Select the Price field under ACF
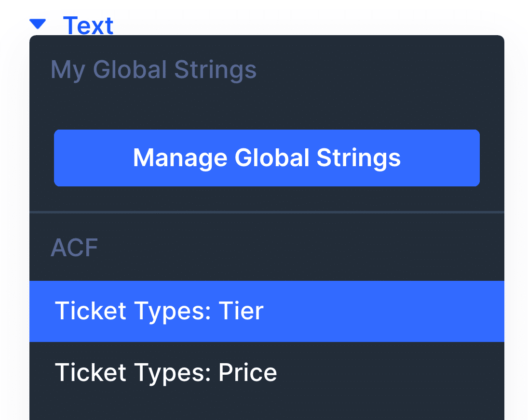528x420 pixels. 267,373
